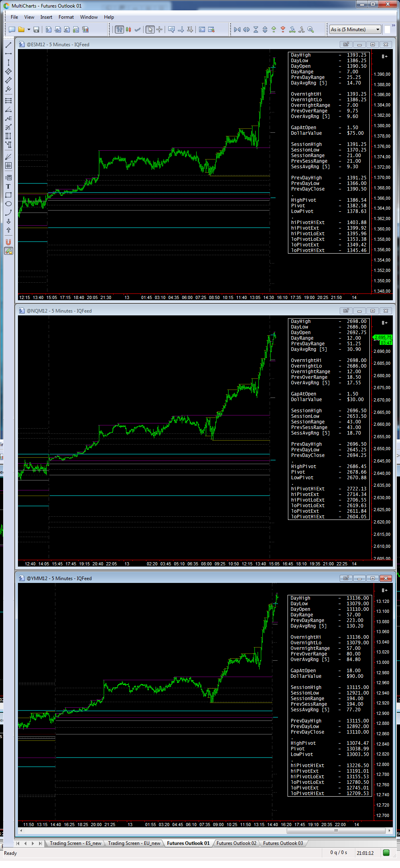The height and width of the screenshot is (868, 400).
Task: Click the first-tab navigation arrow
Action: coord(18,843)
